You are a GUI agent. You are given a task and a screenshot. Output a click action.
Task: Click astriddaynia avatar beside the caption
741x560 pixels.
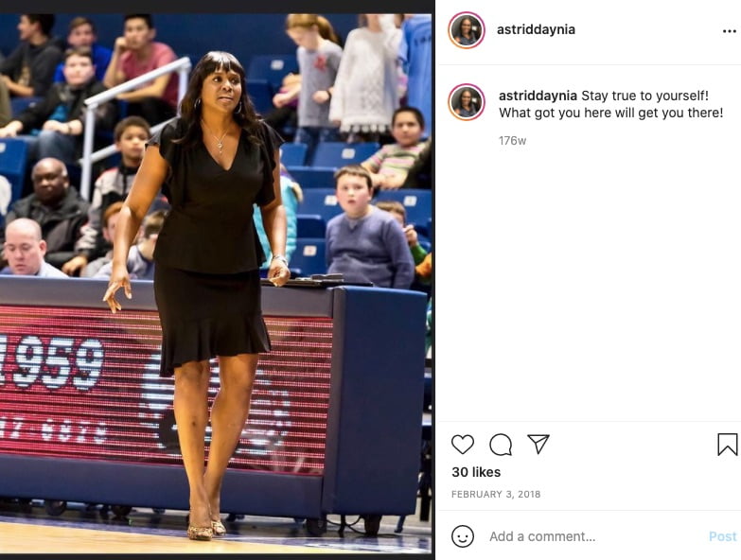(467, 102)
